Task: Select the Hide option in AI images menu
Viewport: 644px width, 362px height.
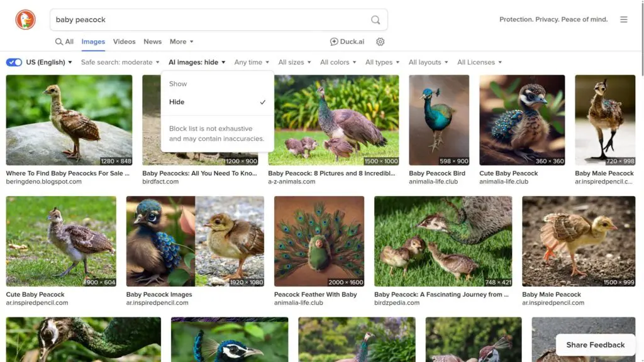Action: pyautogui.click(x=217, y=102)
